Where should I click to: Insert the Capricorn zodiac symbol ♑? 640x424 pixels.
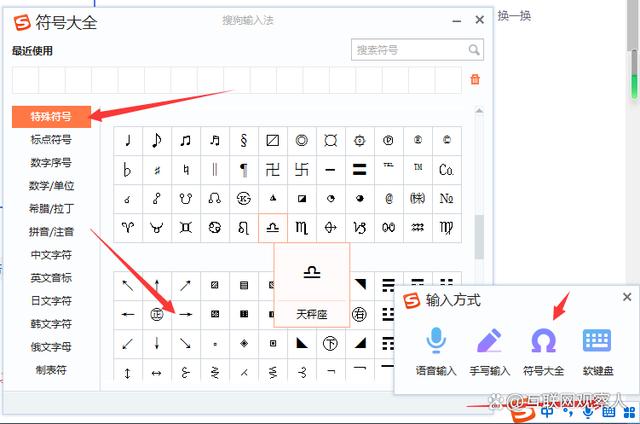(360, 228)
